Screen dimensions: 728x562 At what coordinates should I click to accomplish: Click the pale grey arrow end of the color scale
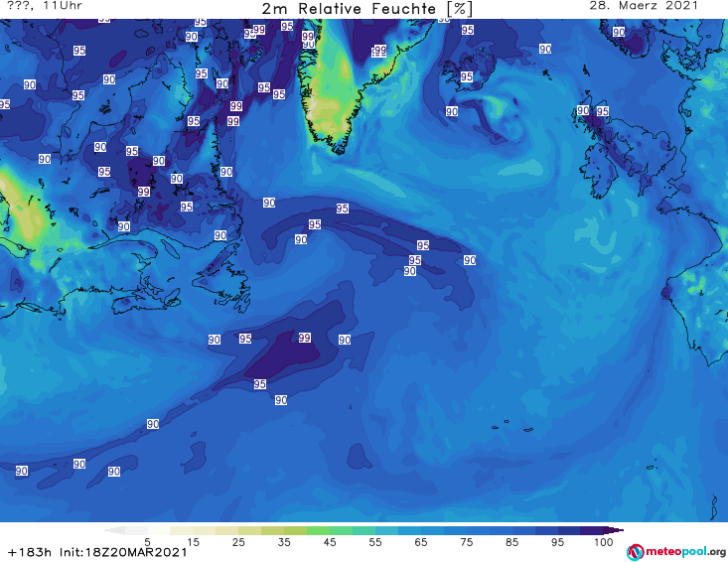click(x=114, y=530)
